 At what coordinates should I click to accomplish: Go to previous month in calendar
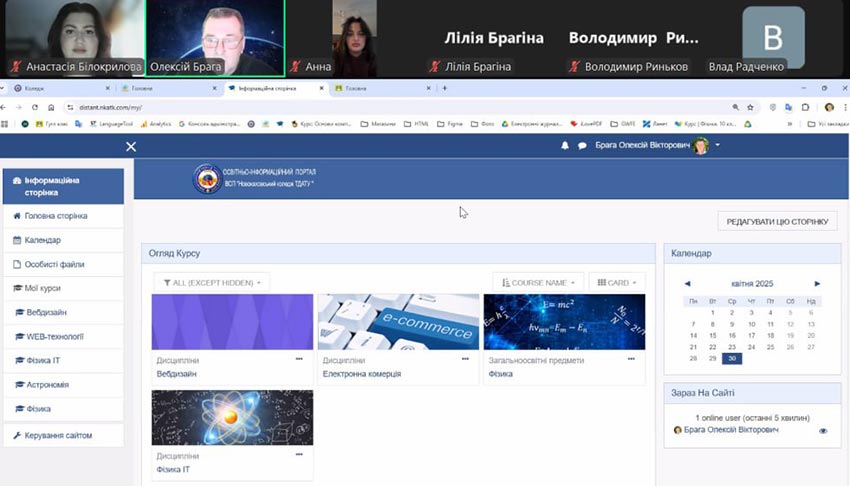687,284
